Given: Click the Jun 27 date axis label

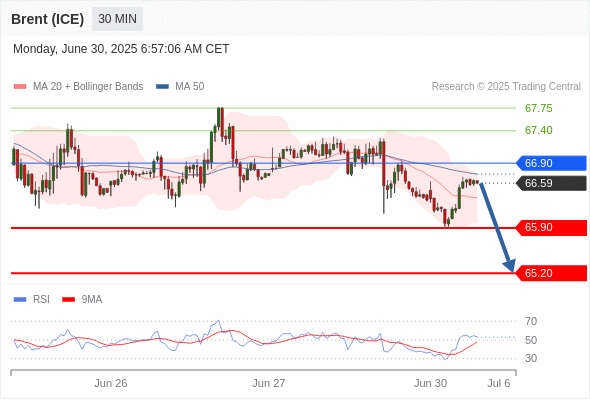Looking at the screenshot, I should click(x=269, y=383).
